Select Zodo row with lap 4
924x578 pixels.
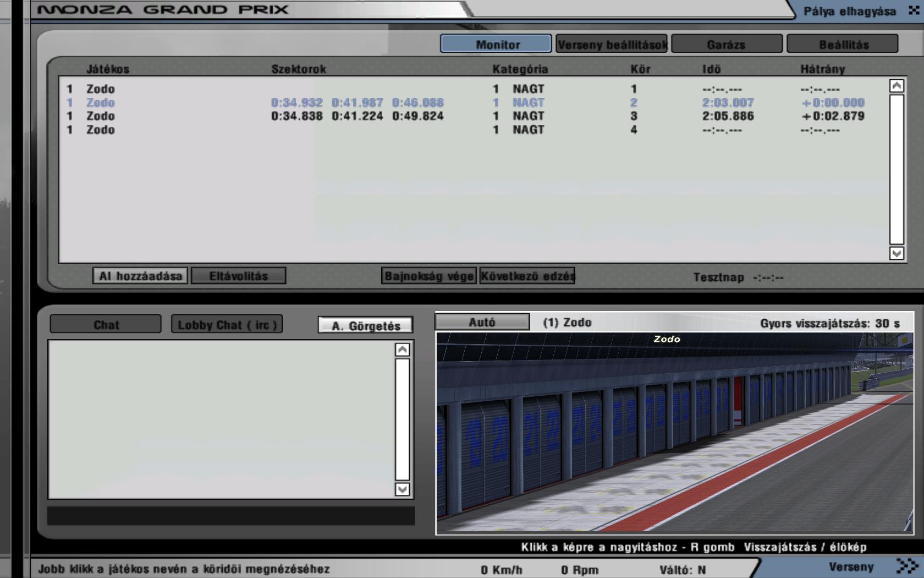pos(473,129)
